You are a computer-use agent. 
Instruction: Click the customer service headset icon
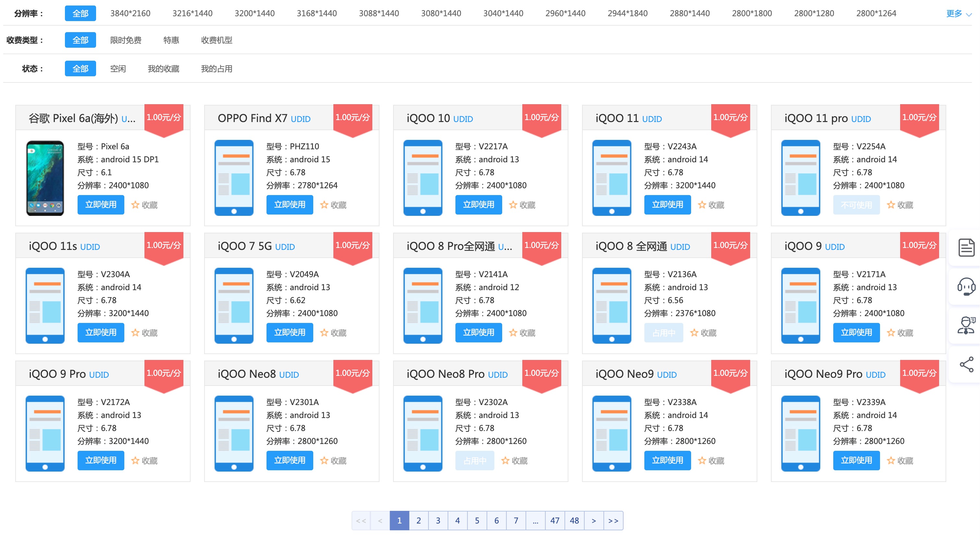point(966,286)
